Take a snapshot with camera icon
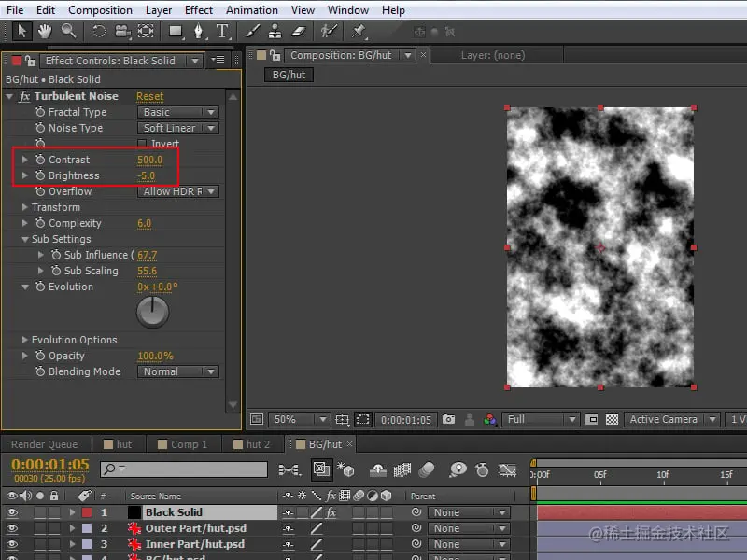The width and height of the screenshot is (747, 560). click(x=448, y=420)
